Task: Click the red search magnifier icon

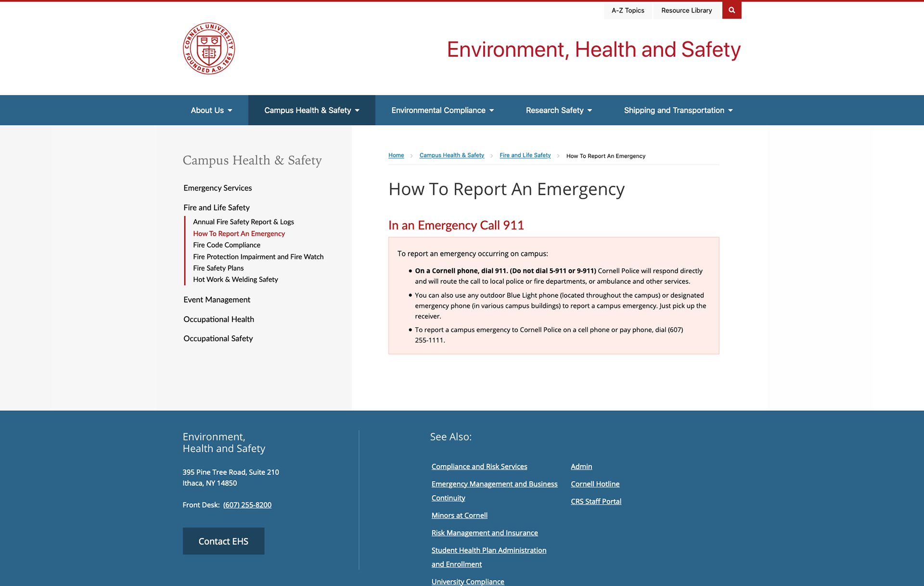Action: pyautogui.click(x=731, y=10)
